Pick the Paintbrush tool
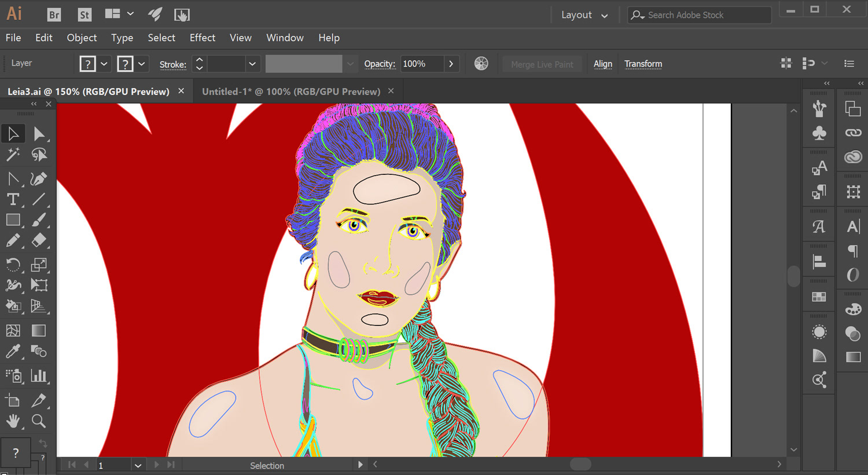868x475 pixels. 39,220
